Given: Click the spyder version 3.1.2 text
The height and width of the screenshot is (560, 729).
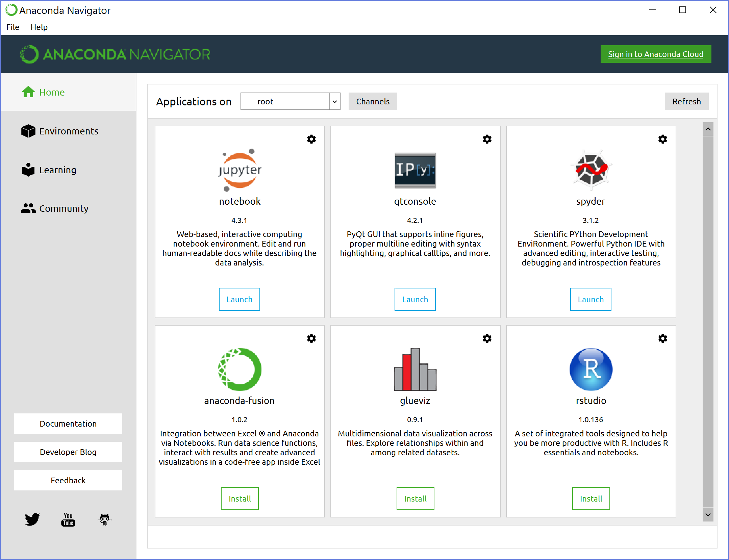Looking at the screenshot, I should pos(590,220).
